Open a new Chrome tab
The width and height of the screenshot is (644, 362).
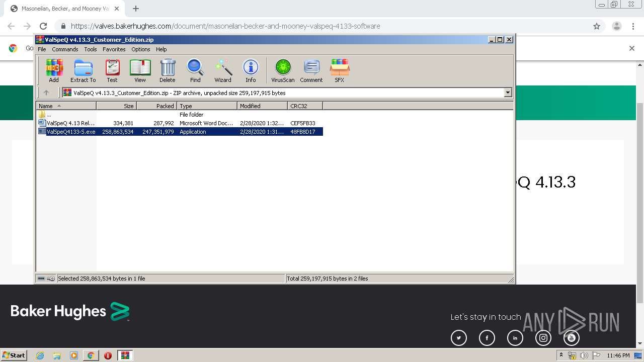[136, 9]
